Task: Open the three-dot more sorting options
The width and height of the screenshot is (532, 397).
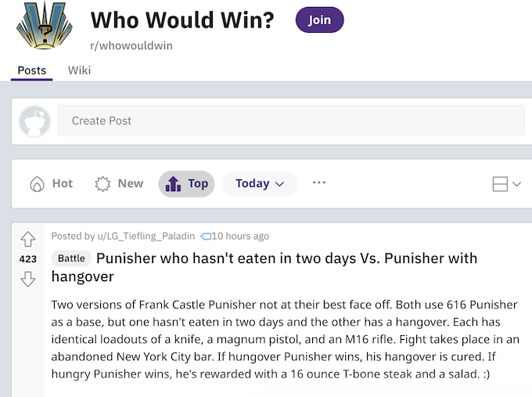Action: pos(318,183)
